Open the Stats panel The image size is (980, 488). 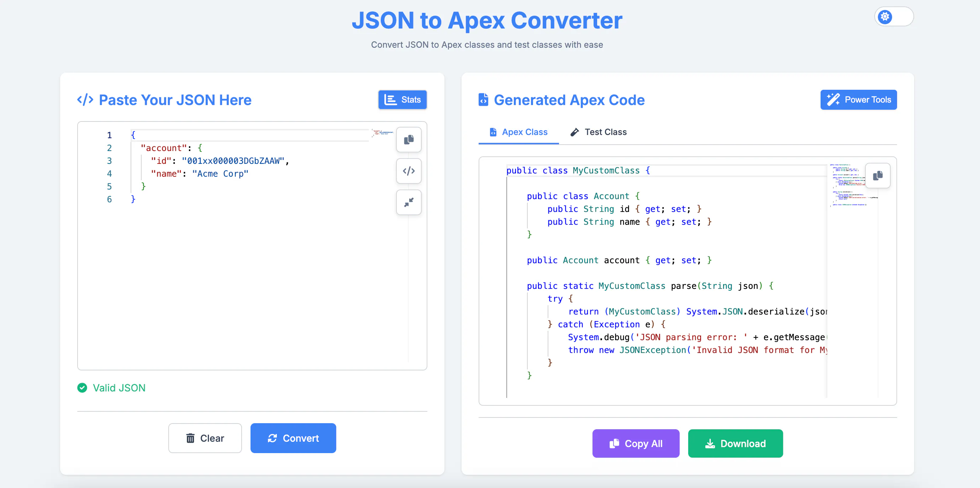pyautogui.click(x=402, y=100)
